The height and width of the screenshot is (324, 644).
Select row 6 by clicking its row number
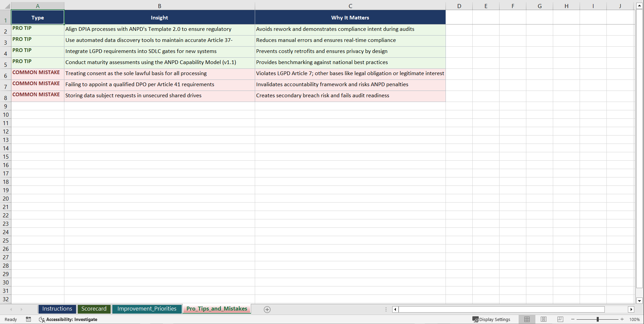pyautogui.click(x=5, y=75)
